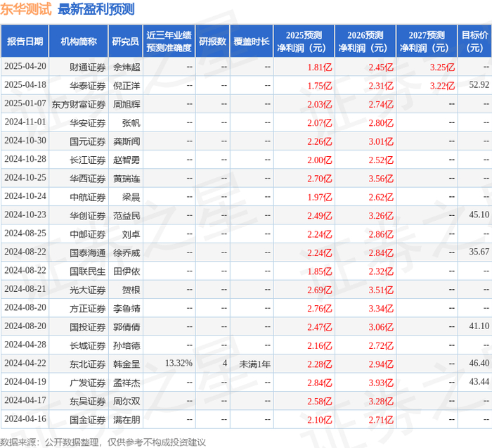The image size is (492, 448).
Task: Click the 1.97亿 2025 forecast value
Action: pyautogui.click(x=319, y=197)
